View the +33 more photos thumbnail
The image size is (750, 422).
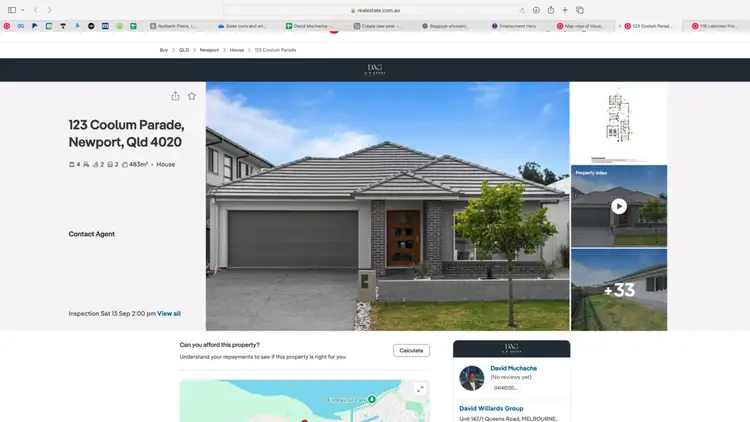coord(619,290)
